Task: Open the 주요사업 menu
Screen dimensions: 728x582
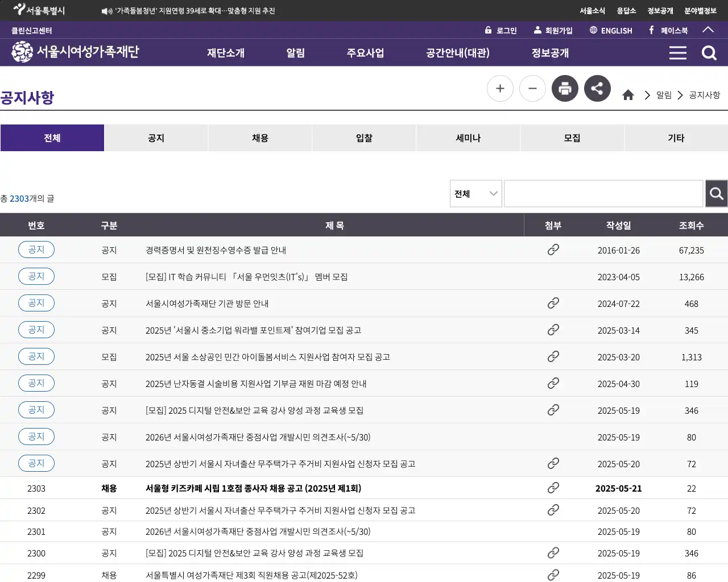Action: pyautogui.click(x=366, y=52)
